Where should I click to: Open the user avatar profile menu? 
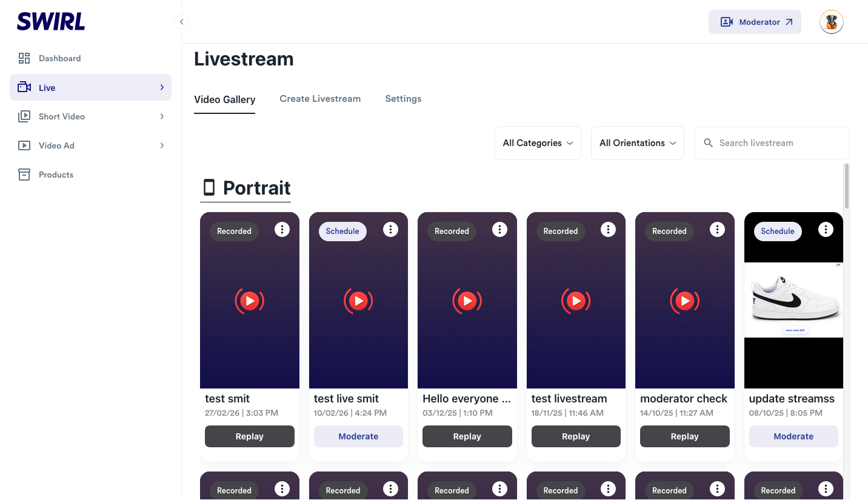pos(832,22)
